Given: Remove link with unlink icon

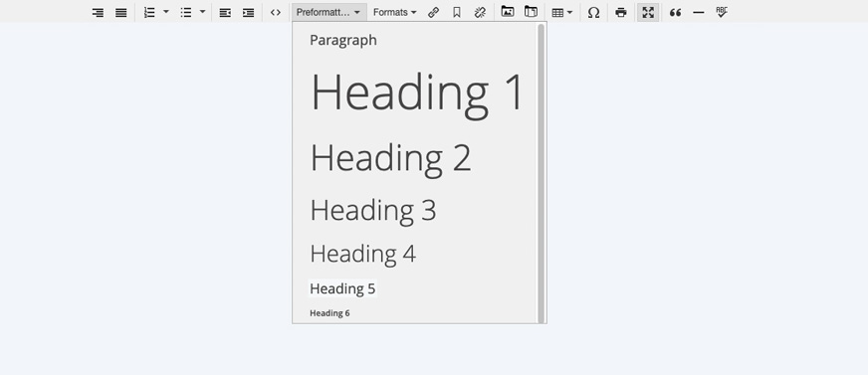Looking at the screenshot, I should click(x=480, y=12).
